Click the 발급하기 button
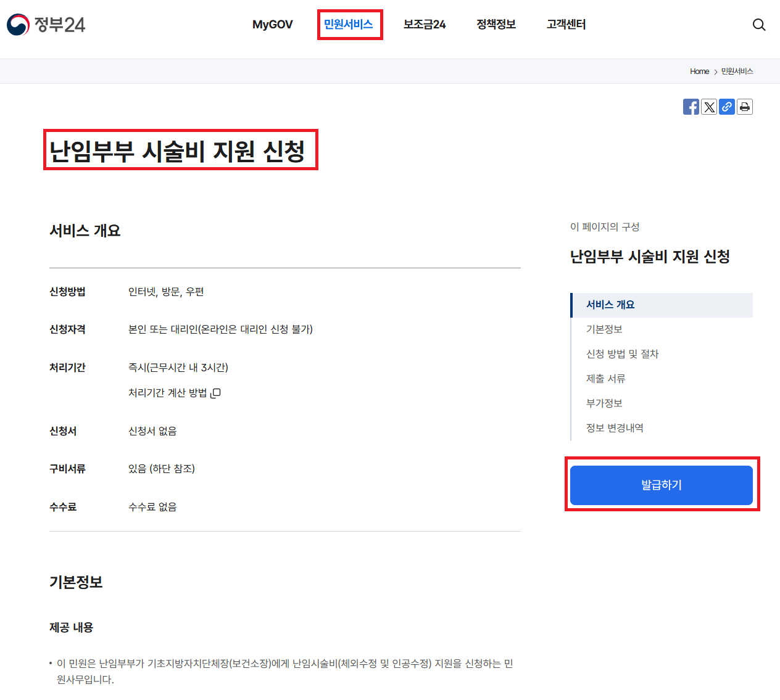The width and height of the screenshot is (780, 700). click(661, 485)
